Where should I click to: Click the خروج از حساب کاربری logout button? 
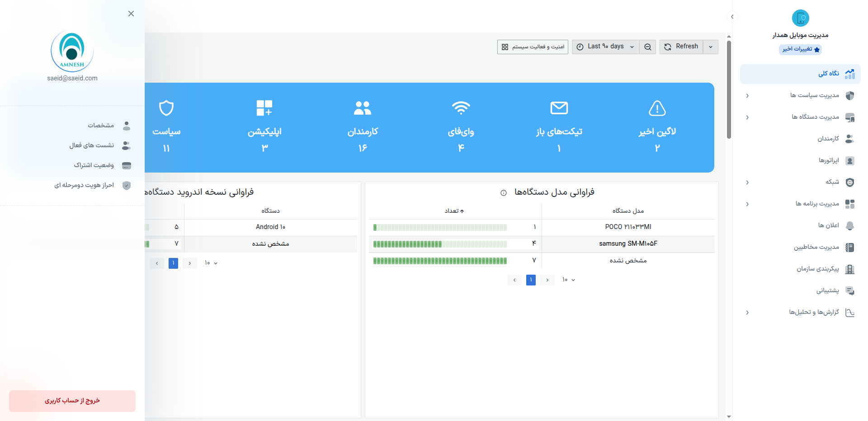(x=72, y=401)
